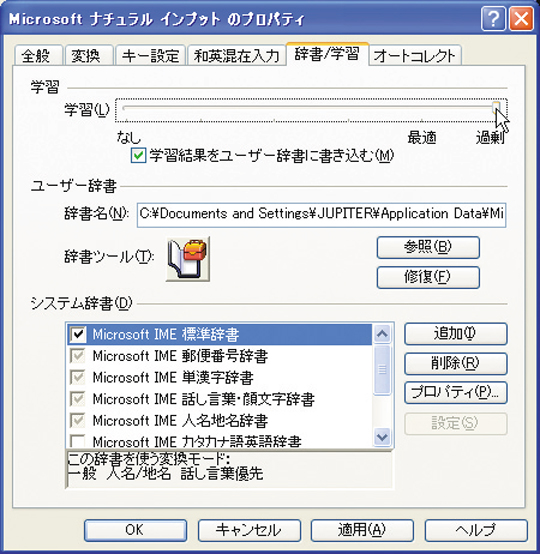Uncheck Microsoft IME 標準辞書 checkbox
This screenshot has height=554, width=540.
[x=78, y=334]
